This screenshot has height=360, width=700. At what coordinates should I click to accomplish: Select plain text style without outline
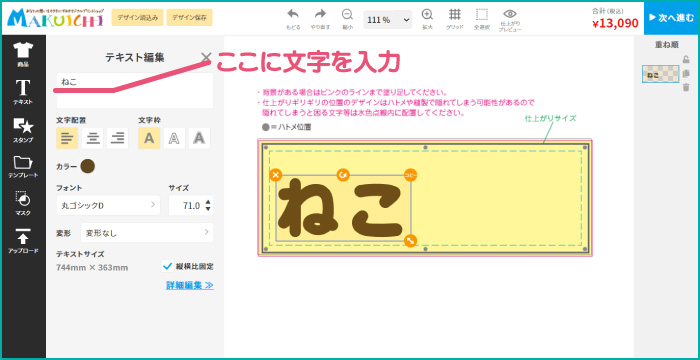pos(149,138)
